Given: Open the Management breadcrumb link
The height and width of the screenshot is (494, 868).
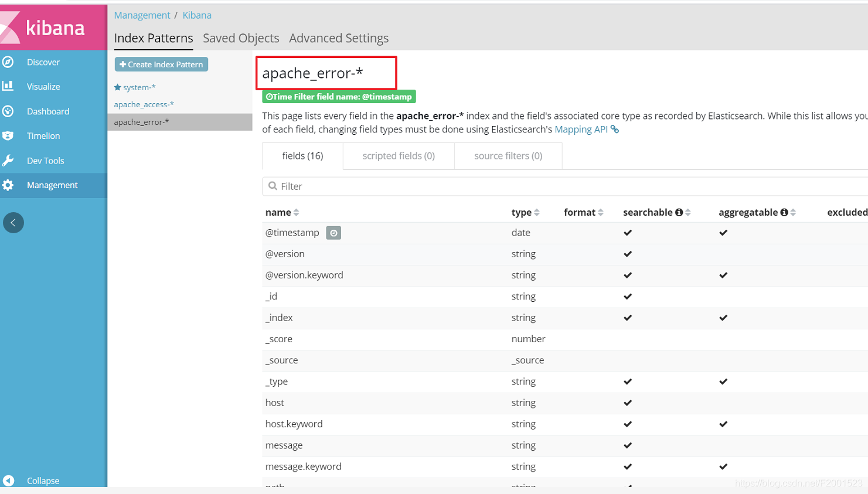Looking at the screenshot, I should click(142, 15).
